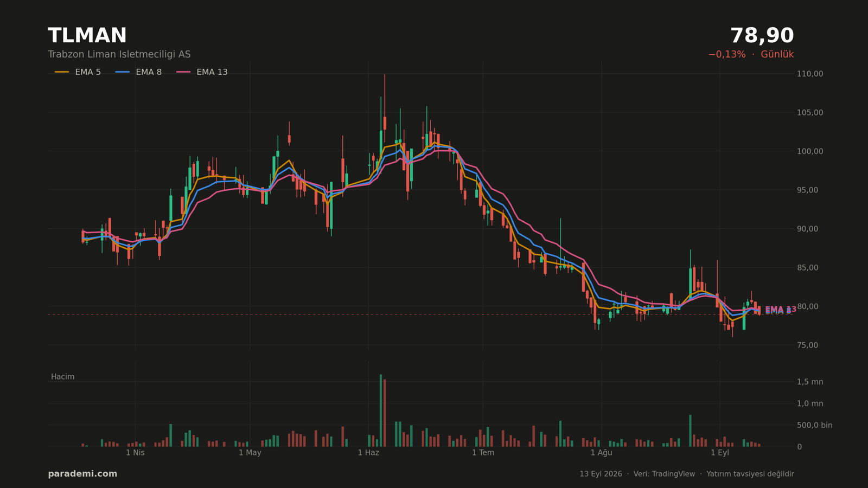The width and height of the screenshot is (868, 488).
Task: Select the 85,00 price axis label
Action: coord(807,268)
